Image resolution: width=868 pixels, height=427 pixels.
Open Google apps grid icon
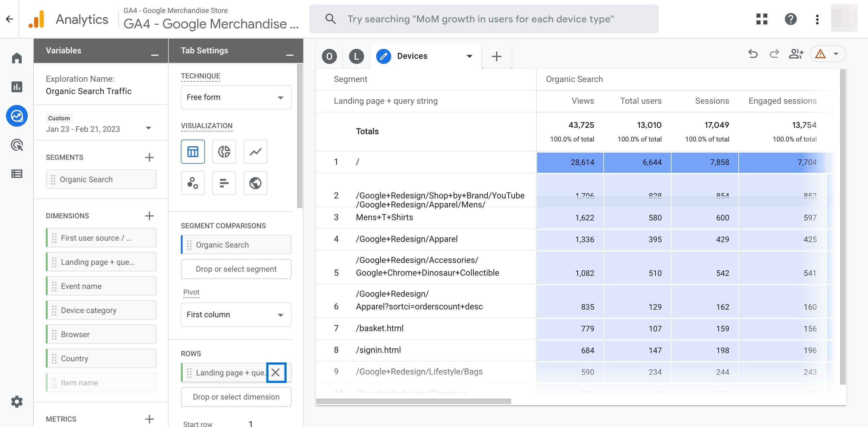click(762, 19)
